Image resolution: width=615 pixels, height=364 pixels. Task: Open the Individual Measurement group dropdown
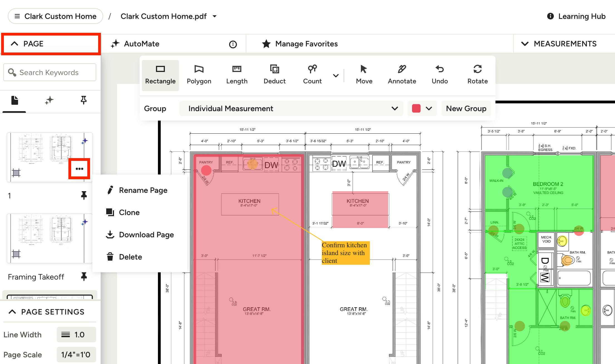291,108
